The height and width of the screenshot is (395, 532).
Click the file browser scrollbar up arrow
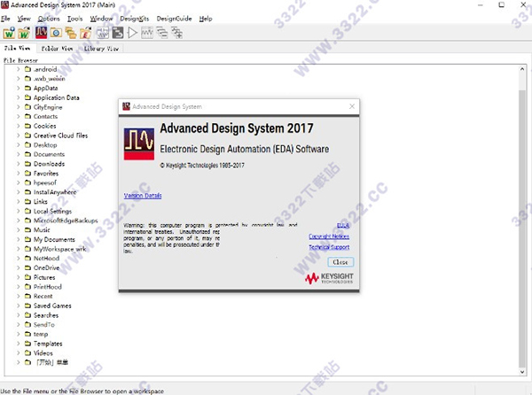[522, 69]
